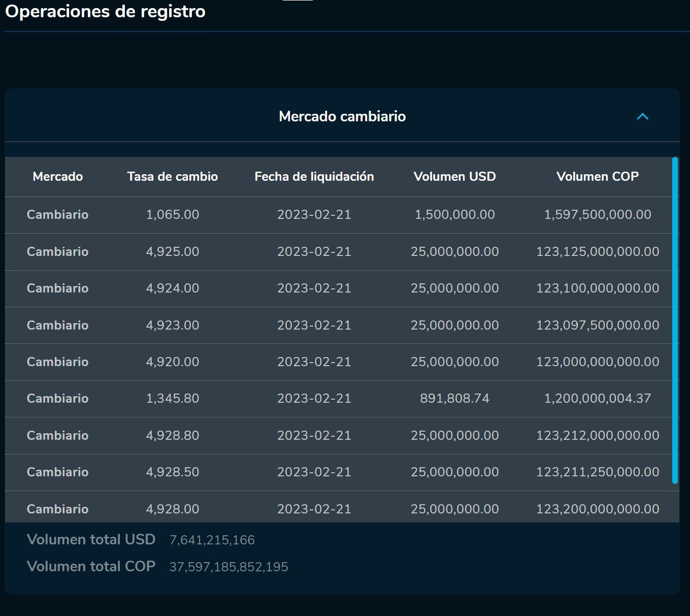Select the 123,000,000,000.00 Volumen COP cell
The width and height of the screenshot is (690, 616).
pyautogui.click(x=597, y=362)
